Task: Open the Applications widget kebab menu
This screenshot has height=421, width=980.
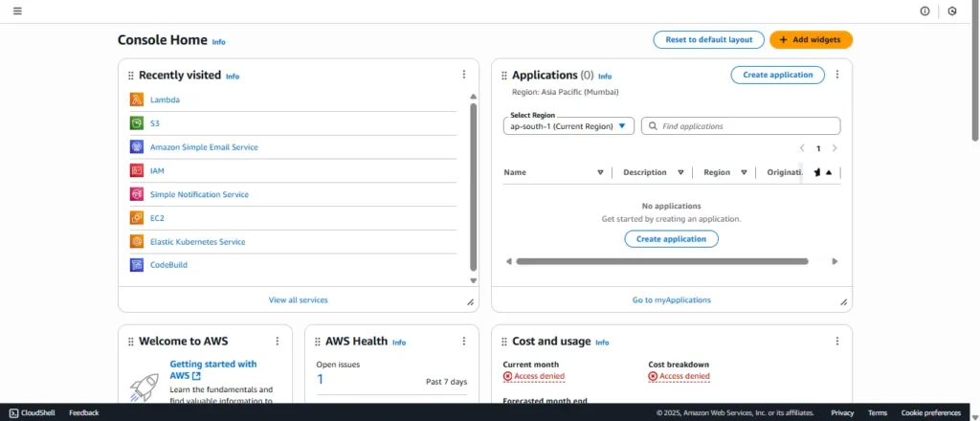Action: pyautogui.click(x=837, y=75)
